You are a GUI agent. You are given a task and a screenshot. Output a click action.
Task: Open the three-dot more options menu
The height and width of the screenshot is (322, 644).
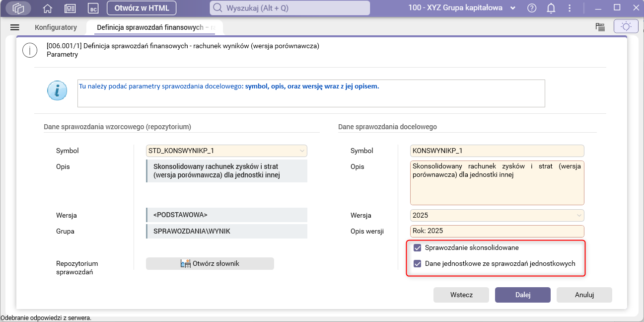(x=570, y=8)
